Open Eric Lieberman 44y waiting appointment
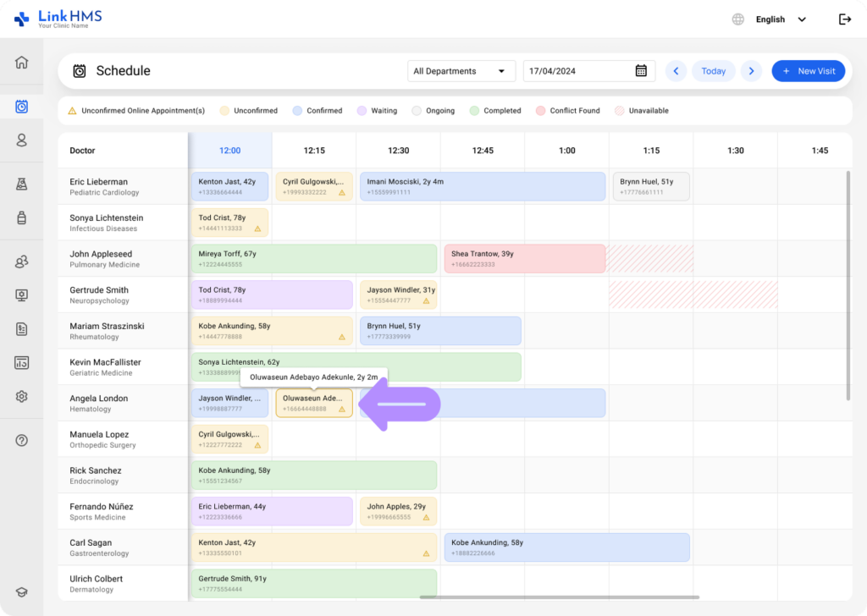The width and height of the screenshot is (867, 616). [x=272, y=511]
